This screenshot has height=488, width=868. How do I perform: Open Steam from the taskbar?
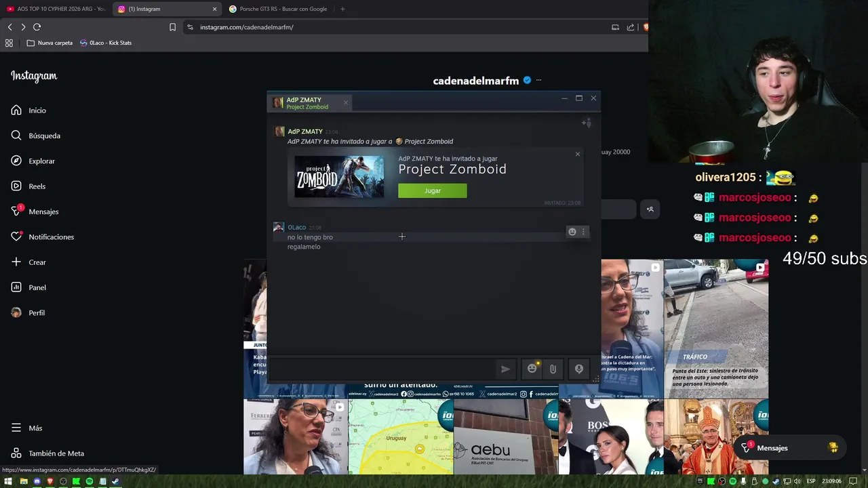click(115, 481)
